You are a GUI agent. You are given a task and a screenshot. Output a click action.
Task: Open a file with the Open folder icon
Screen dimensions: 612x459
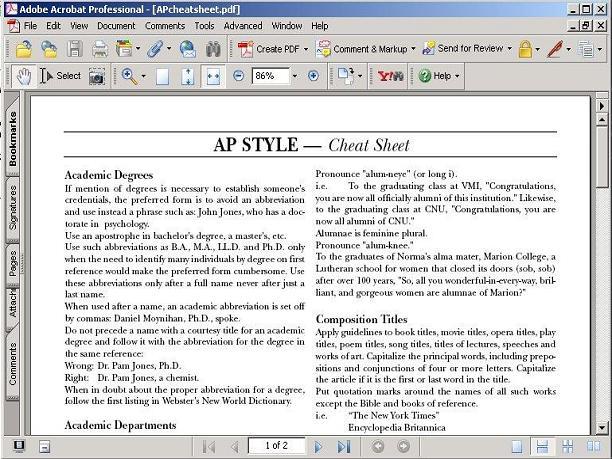24,50
